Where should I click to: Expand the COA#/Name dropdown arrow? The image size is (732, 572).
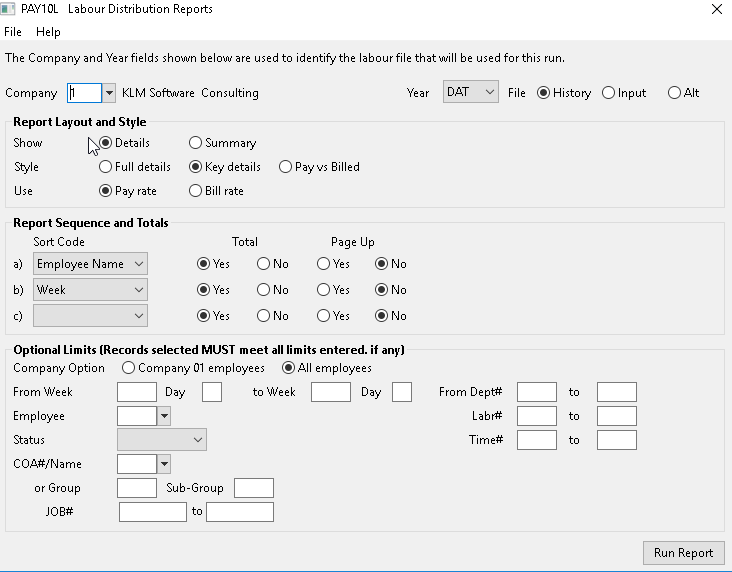click(164, 464)
